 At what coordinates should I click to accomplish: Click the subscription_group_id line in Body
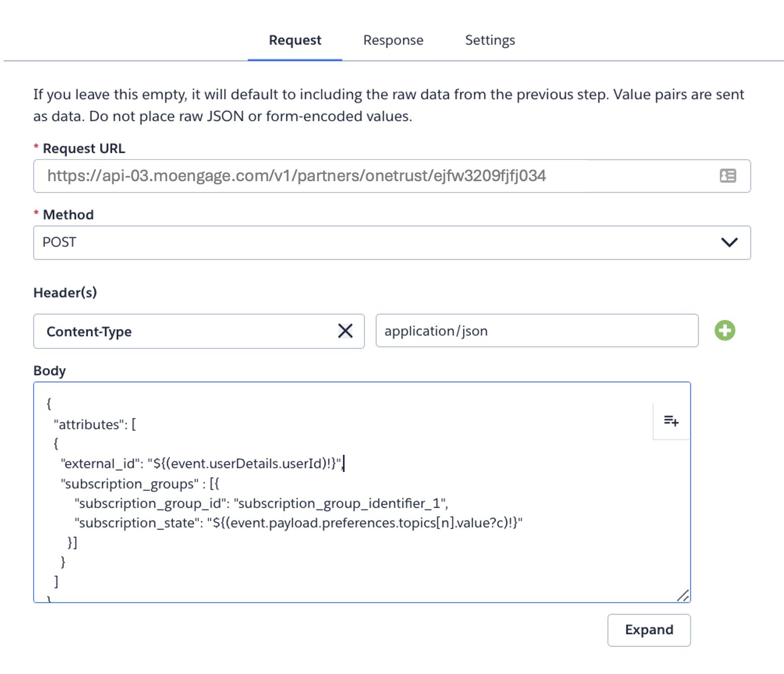(x=261, y=504)
